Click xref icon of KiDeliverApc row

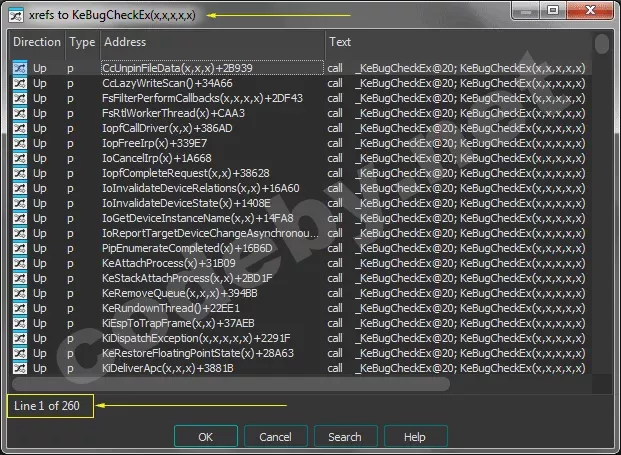click(20, 368)
